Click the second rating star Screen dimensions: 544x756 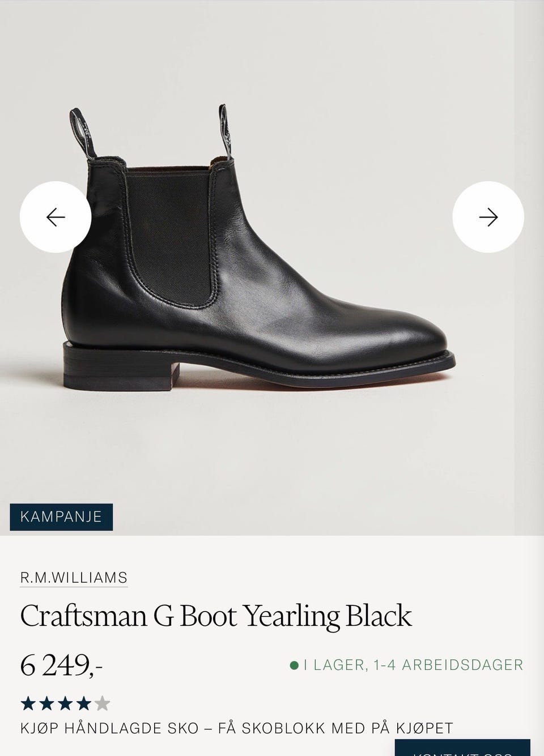point(46,704)
